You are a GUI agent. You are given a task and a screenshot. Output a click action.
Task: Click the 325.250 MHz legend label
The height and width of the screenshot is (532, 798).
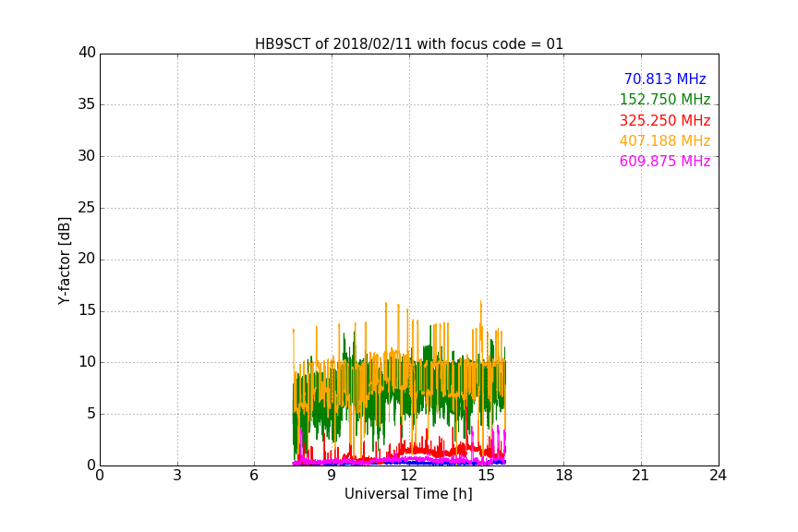[665, 121]
